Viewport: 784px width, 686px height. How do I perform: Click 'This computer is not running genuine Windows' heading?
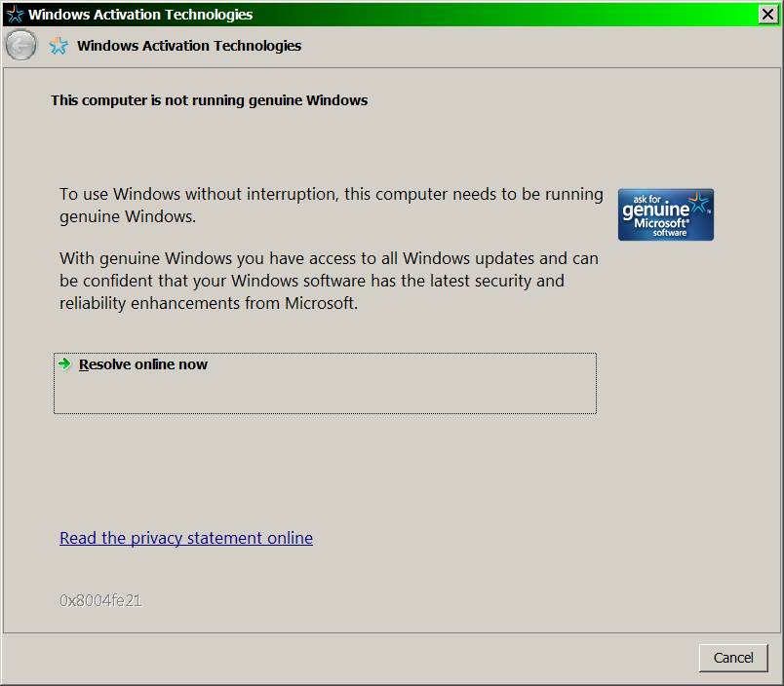click(209, 100)
